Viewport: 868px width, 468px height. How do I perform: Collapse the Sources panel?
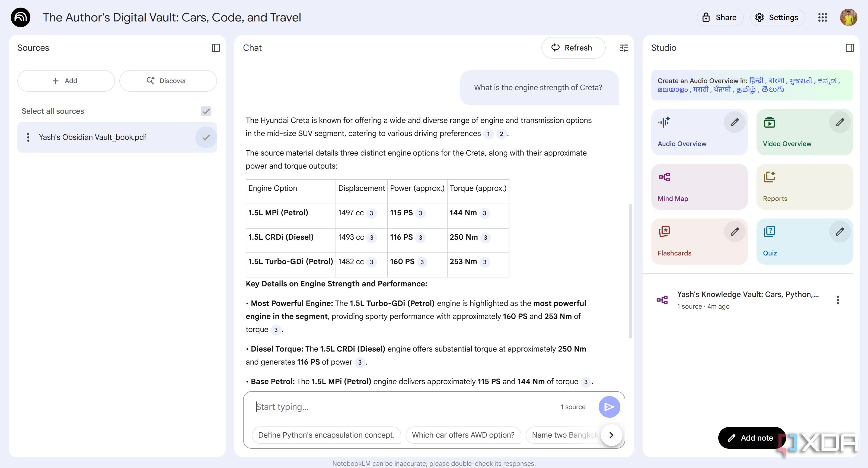click(x=216, y=48)
